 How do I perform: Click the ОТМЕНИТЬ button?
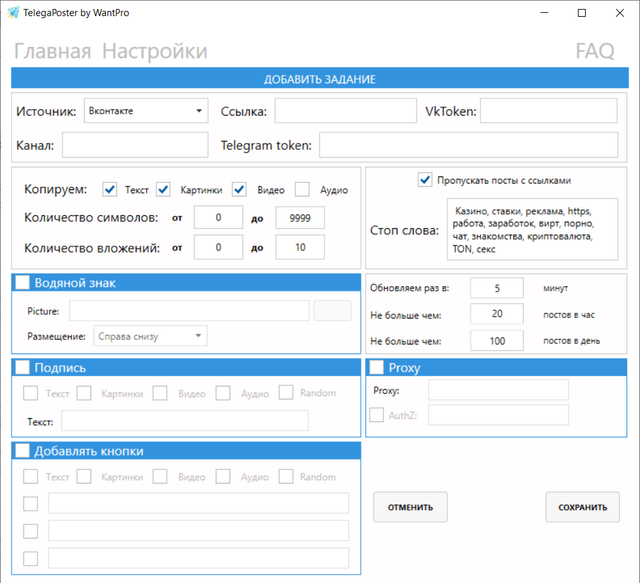click(410, 507)
